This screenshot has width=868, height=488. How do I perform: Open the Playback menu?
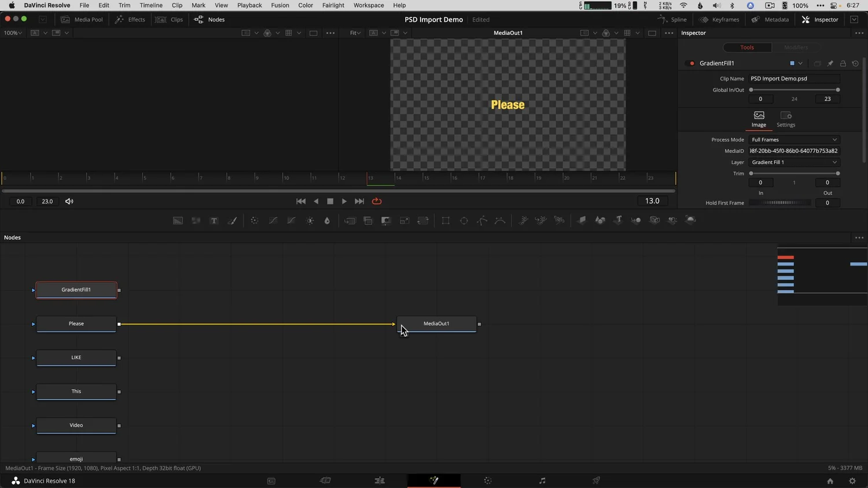point(249,5)
